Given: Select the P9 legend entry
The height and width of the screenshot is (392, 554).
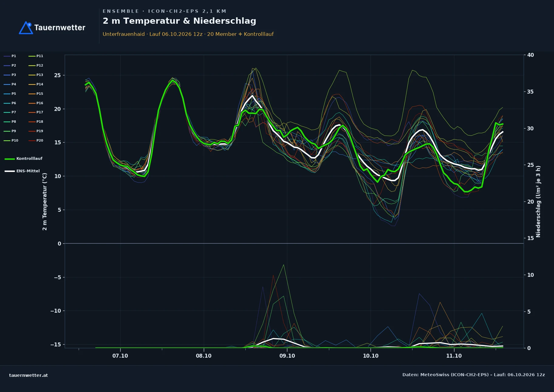Looking at the screenshot, I should click(10, 131).
